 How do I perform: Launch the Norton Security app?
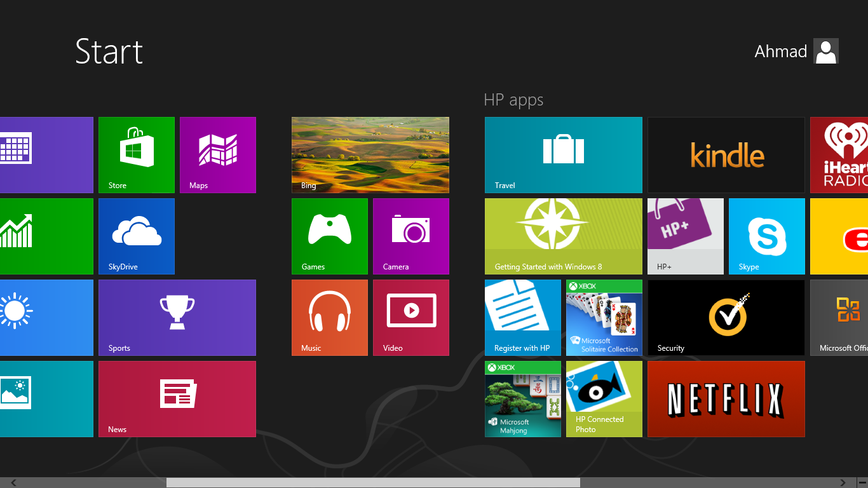(x=726, y=317)
